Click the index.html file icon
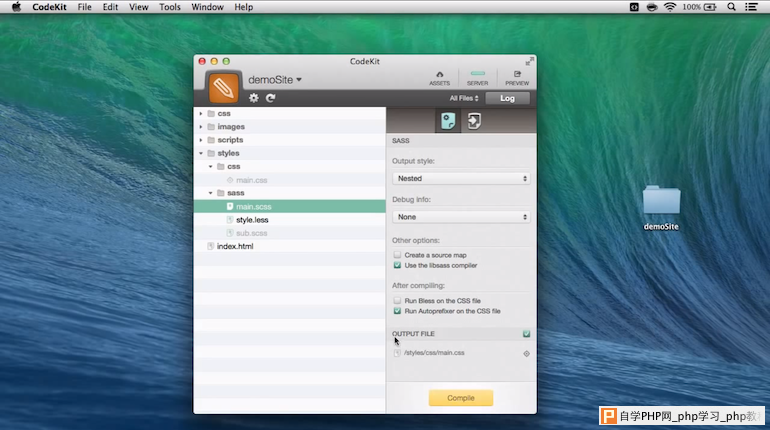 [x=211, y=246]
